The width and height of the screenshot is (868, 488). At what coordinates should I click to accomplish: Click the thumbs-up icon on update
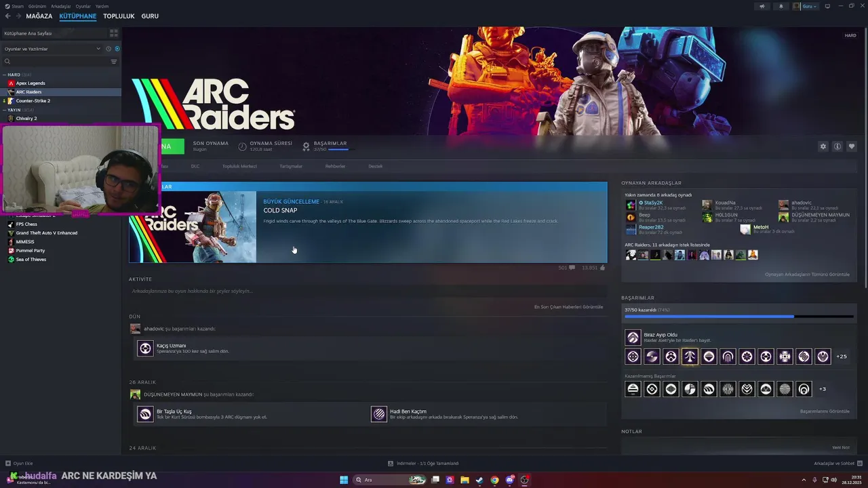pyautogui.click(x=602, y=268)
